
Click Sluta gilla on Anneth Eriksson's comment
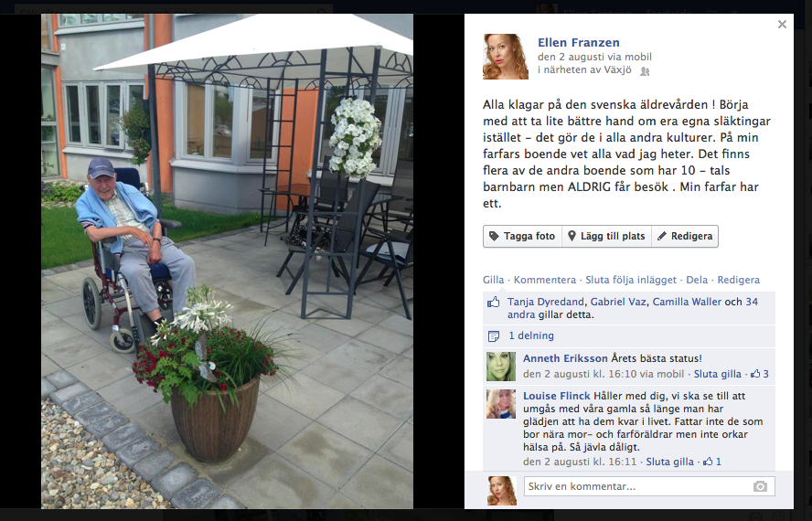tap(717, 374)
